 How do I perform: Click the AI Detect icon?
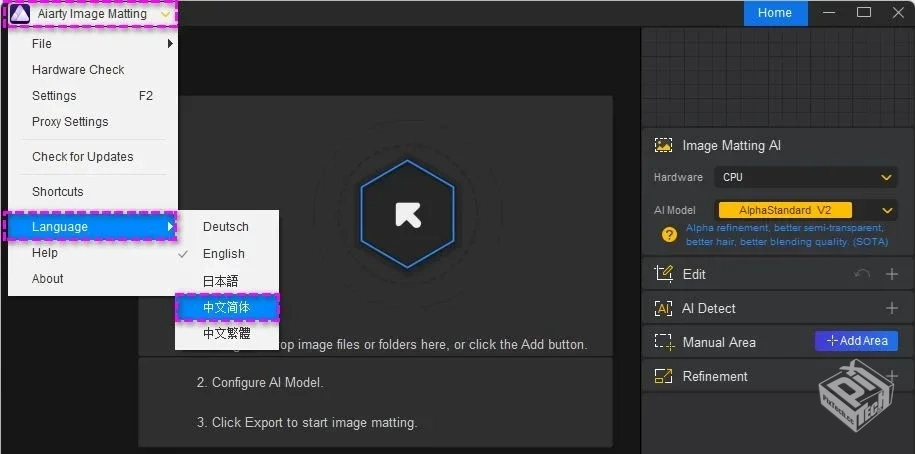pos(663,308)
